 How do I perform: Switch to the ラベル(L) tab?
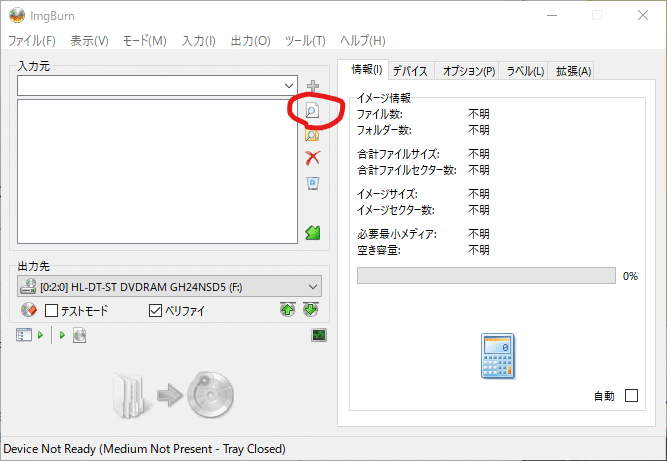click(x=525, y=71)
